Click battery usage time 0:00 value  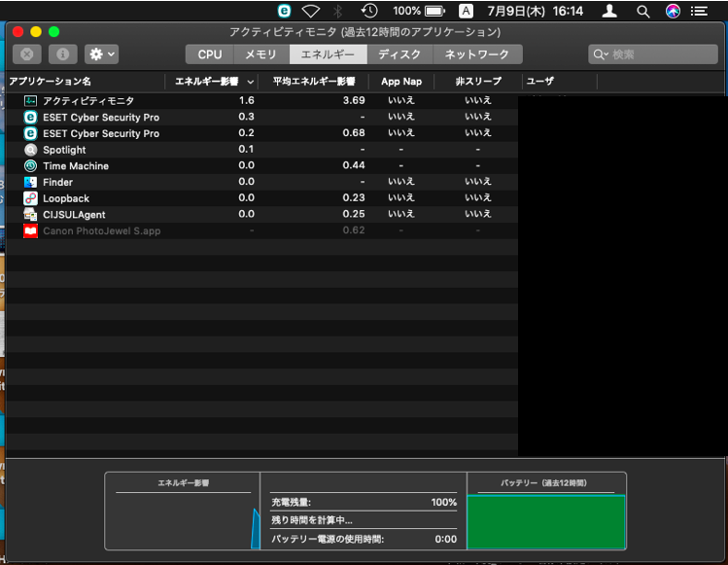click(x=446, y=539)
